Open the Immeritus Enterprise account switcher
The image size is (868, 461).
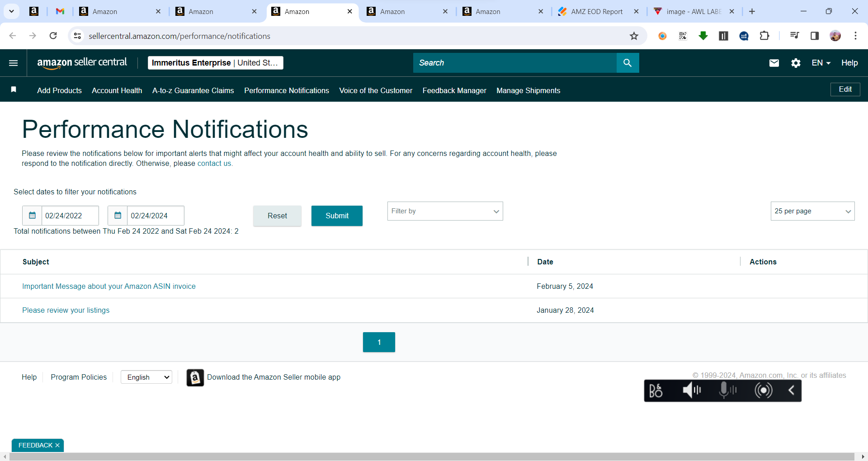pyautogui.click(x=215, y=63)
